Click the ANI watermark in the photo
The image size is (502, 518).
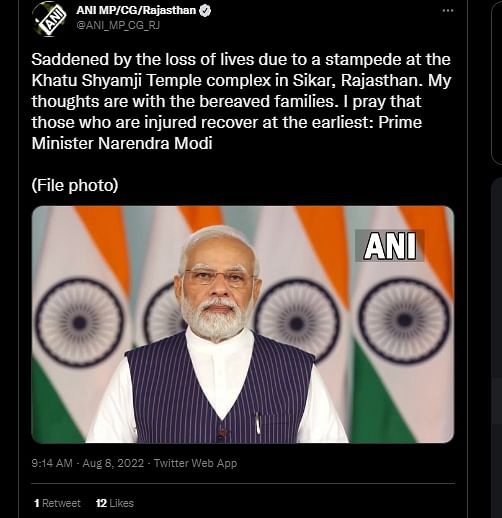coord(390,246)
